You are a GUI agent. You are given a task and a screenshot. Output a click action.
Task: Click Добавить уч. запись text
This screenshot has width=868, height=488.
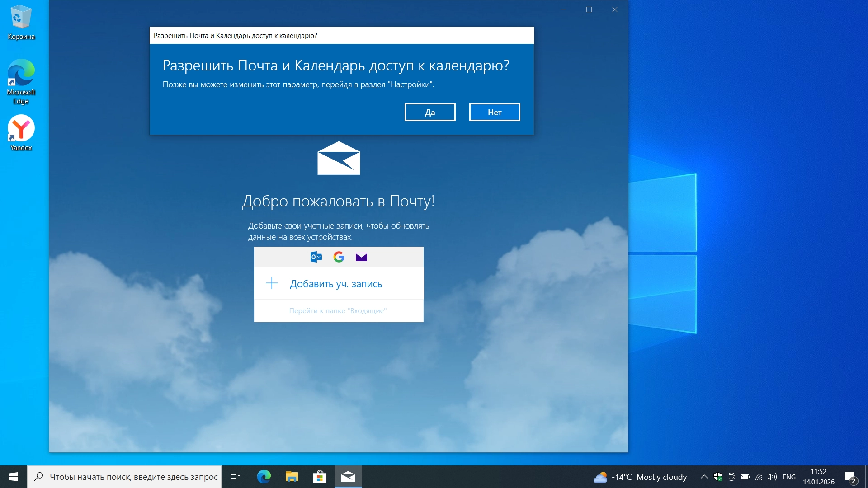coord(336,284)
